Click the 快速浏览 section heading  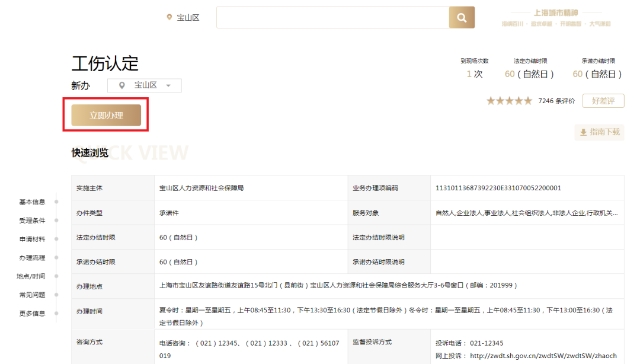(90, 153)
